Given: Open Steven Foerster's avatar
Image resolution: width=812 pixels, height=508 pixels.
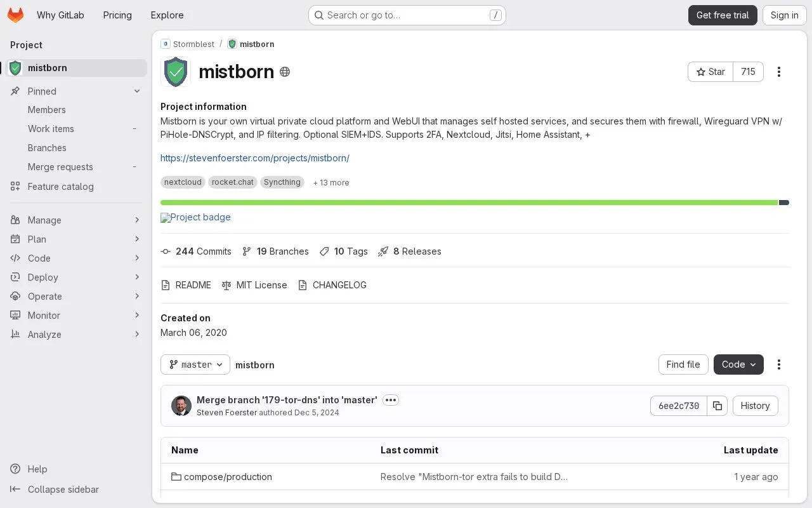Looking at the screenshot, I should (181, 406).
